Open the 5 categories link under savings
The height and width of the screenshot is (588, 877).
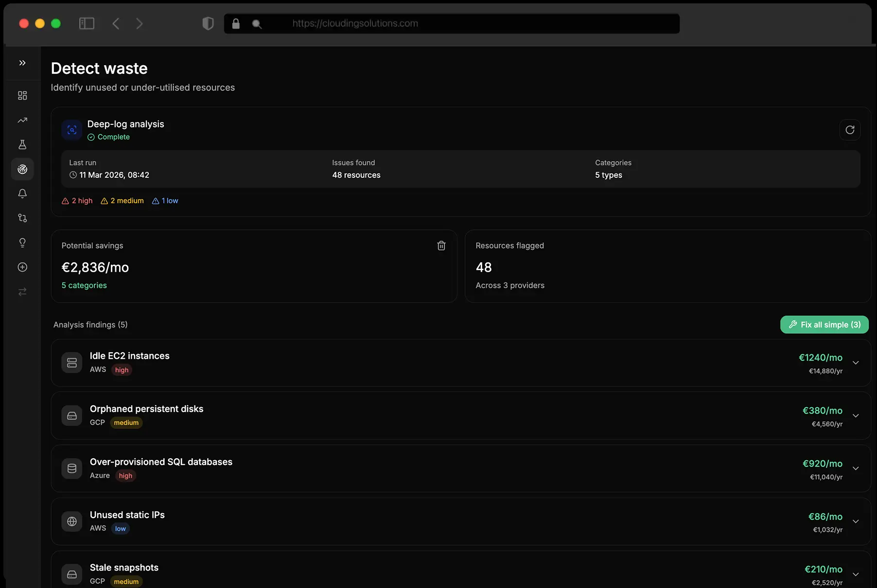click(84, 285)
